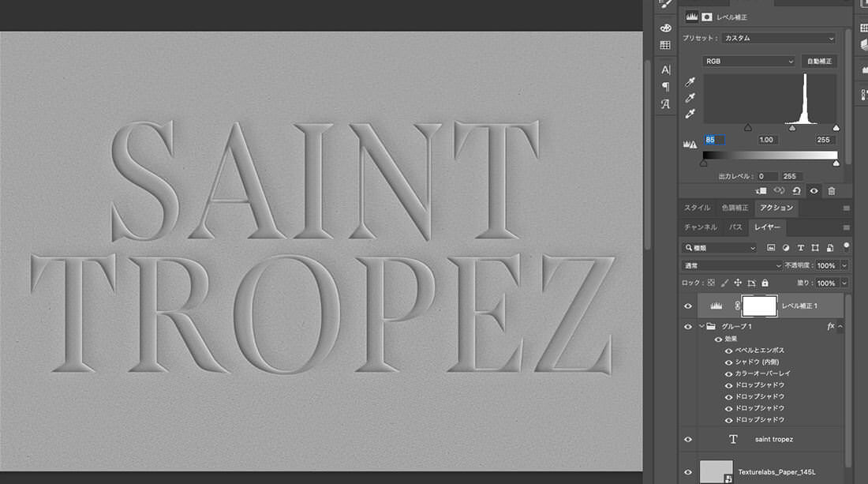Viewport: 868px width, 484px height.
Task: Delete adjustment layer with trash icon
Action: (832, 191)
